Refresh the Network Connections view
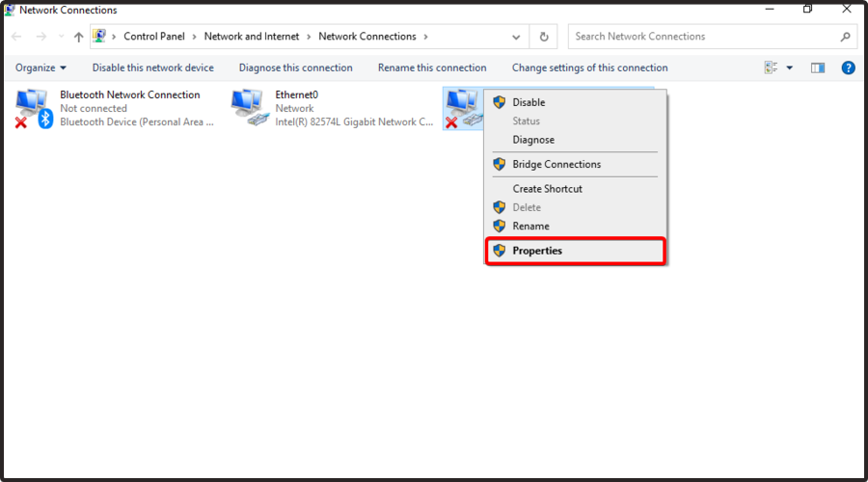The height and width of the screenshot is (482, 868). [x=544, y=37]
